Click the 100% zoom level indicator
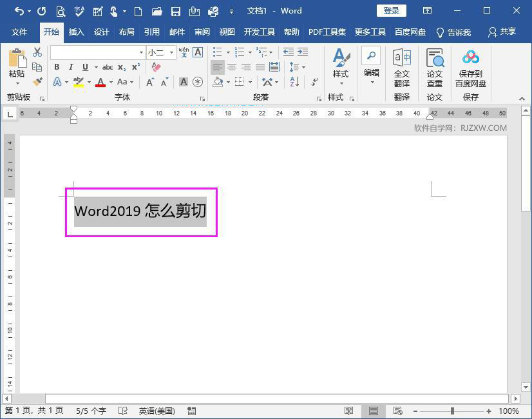Viewport: 532px width, 419px height. tap(509, 411)
